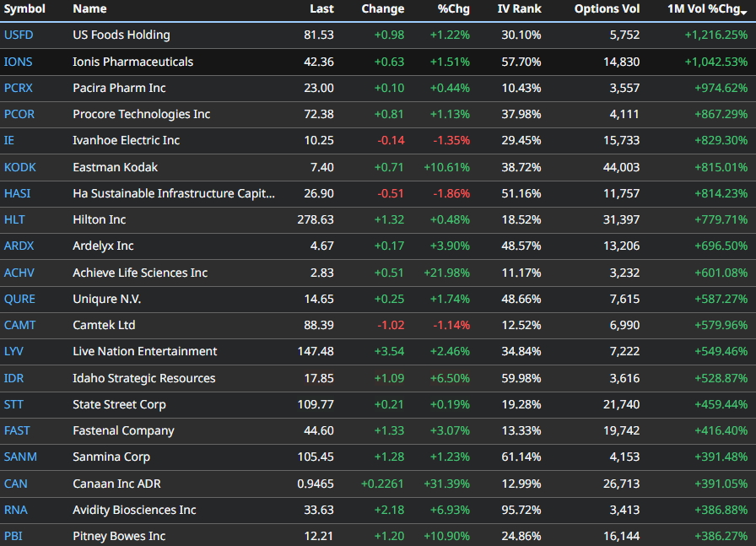Click Ivanhoe Electric's -1.35% percent change
Viewport: 756px width, 546px height.
point(451,140)
